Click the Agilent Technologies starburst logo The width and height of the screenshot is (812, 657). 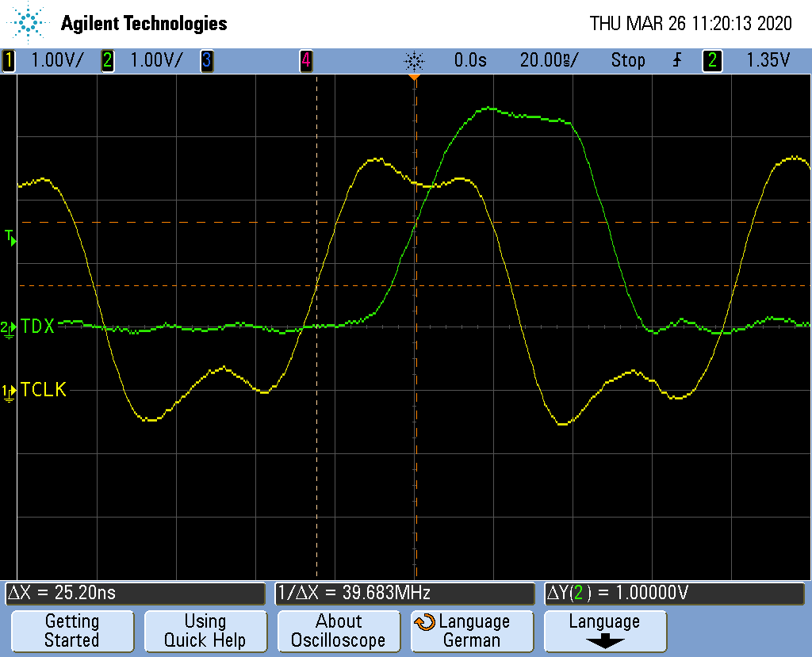[29, 23]
